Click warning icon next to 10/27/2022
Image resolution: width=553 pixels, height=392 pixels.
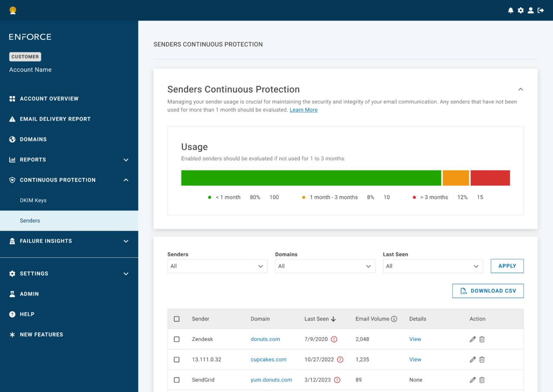(x=340, y=360)
